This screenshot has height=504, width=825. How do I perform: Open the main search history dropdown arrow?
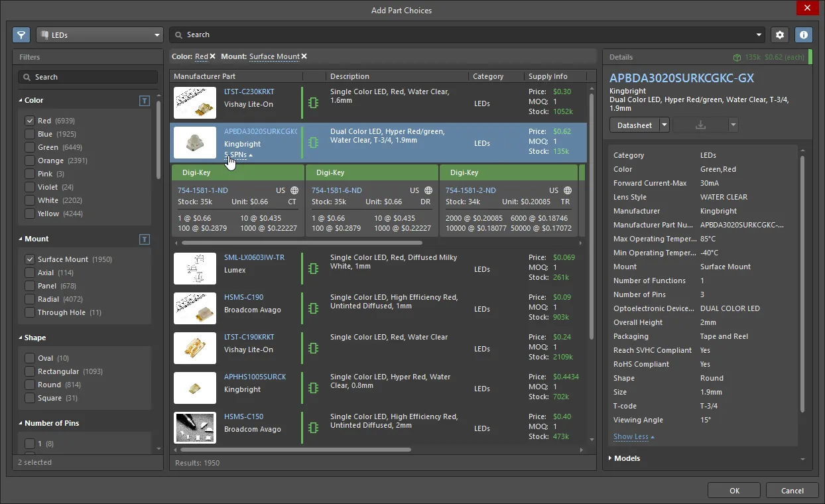pos(759,34)
